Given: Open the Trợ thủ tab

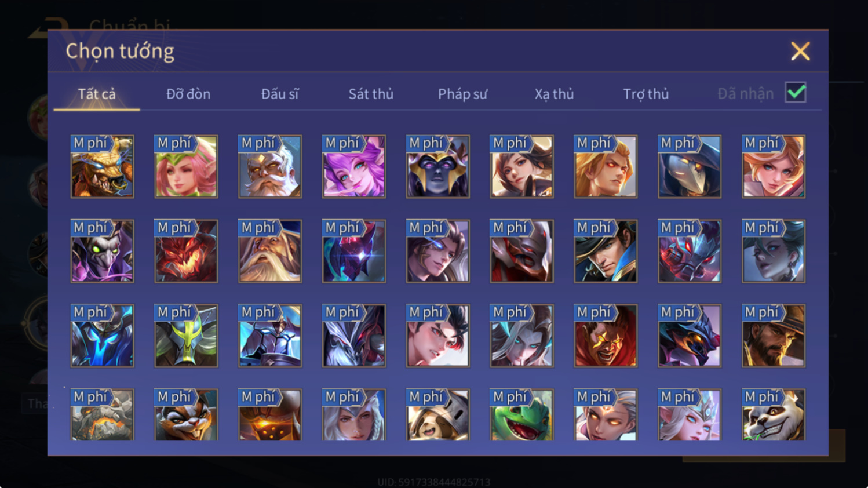Looking at the screenshot, I should [645, 94].
